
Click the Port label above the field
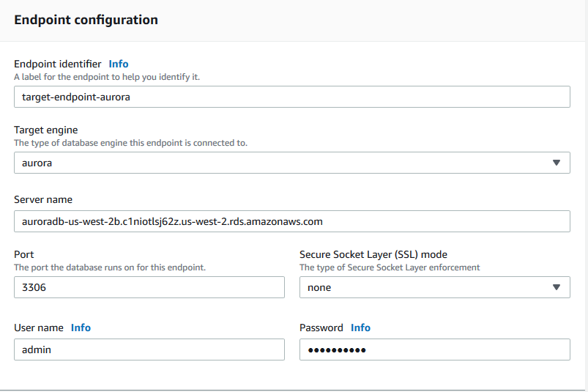pyautogui.click(x=23, y=254)
